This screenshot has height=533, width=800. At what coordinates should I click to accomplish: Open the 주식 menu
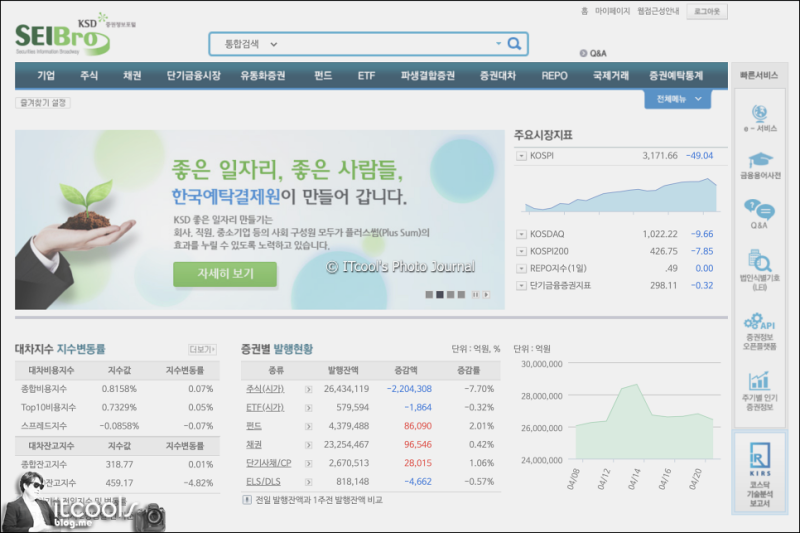pyautogui.click(x=89, y=75)
